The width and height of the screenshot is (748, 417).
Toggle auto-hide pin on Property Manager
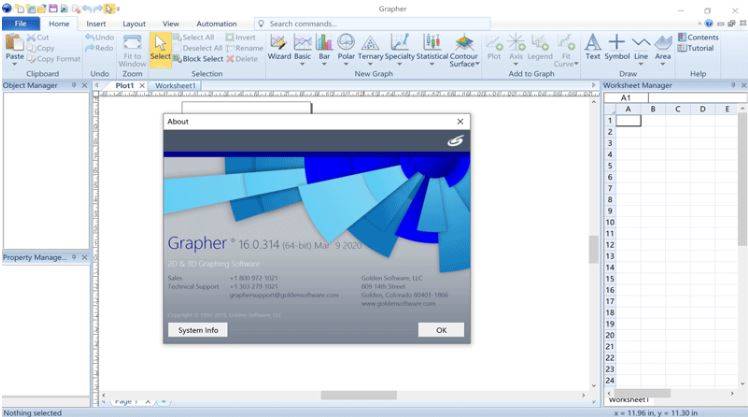coord(74,257)
